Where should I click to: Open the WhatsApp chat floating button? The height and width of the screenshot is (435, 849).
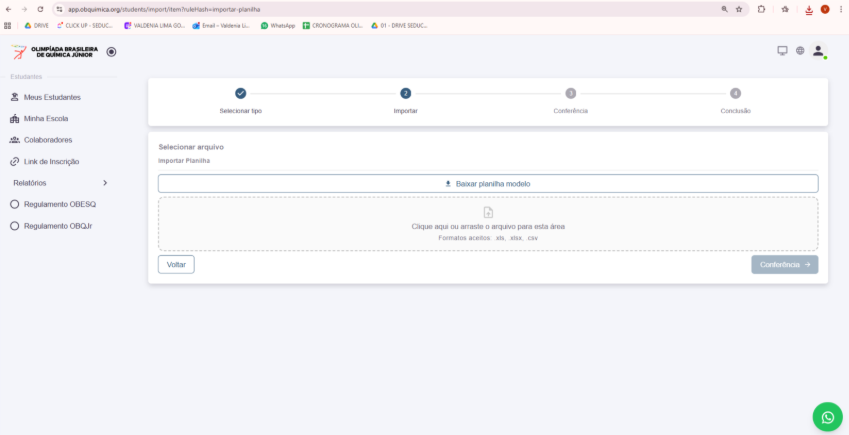827,416
